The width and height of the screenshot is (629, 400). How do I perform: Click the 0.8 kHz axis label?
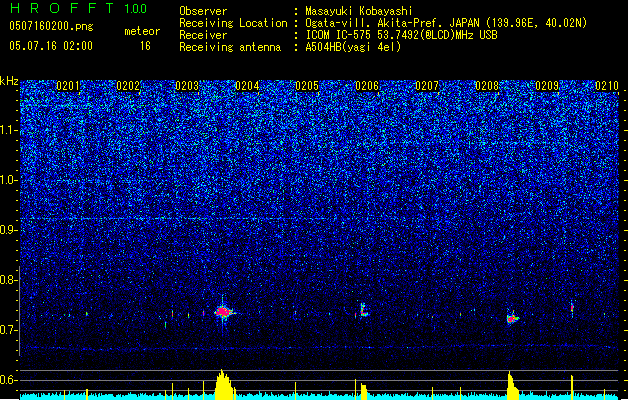8,280
